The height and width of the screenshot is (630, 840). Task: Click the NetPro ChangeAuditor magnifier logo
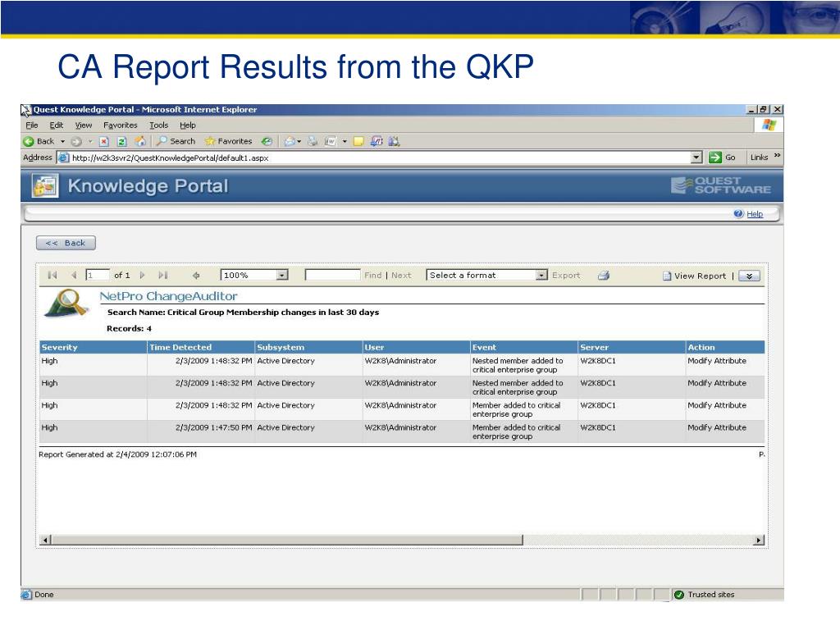[67, 304]
